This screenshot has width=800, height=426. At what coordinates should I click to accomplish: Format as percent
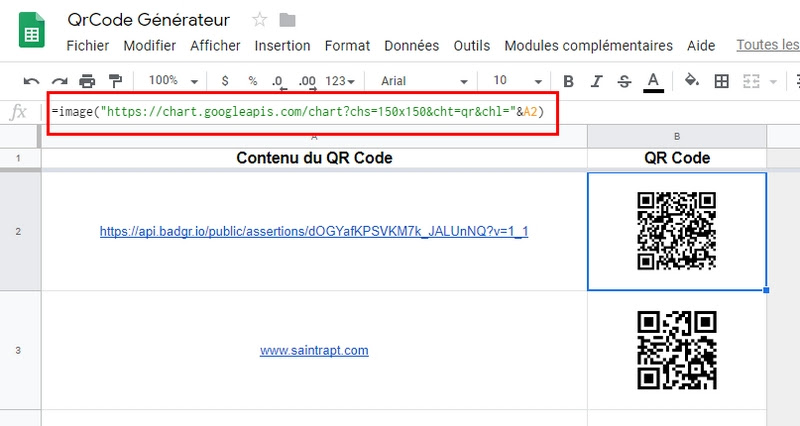coord(253,81)
